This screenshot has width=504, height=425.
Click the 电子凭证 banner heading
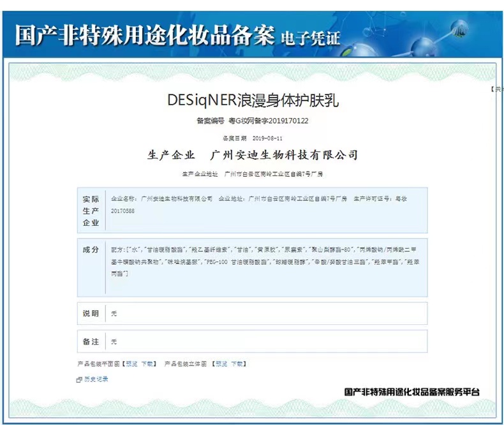click(310, 38)
